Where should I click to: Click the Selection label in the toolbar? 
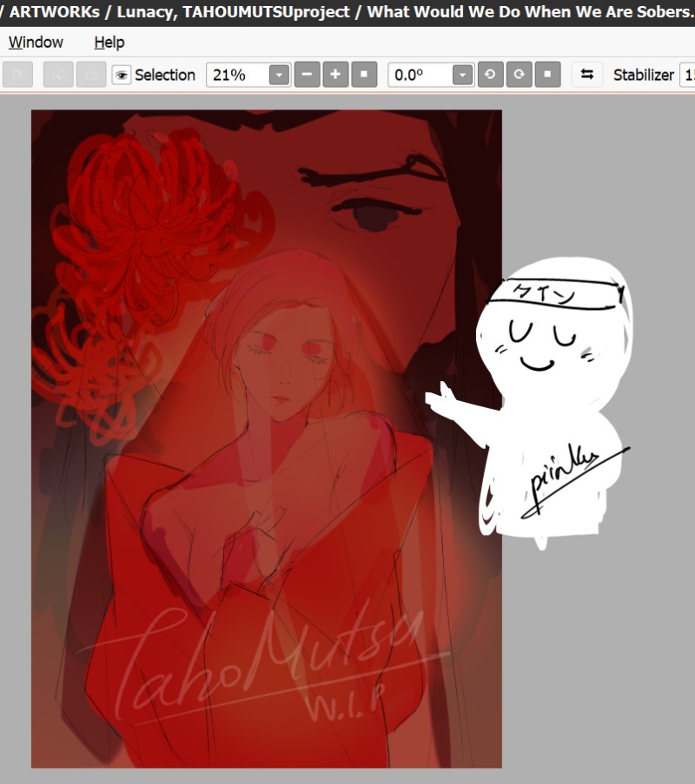tap(164, 75)
